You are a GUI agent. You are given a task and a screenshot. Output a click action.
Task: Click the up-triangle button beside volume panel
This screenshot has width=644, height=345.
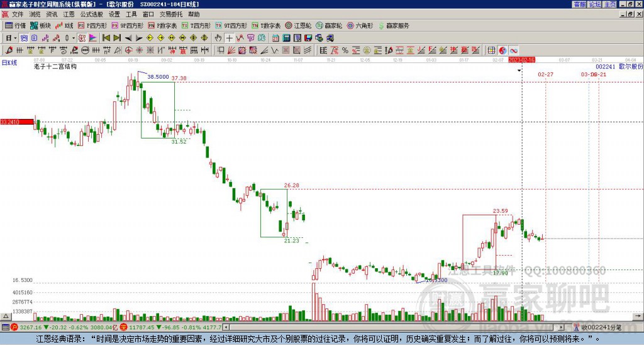click(6, 316)
